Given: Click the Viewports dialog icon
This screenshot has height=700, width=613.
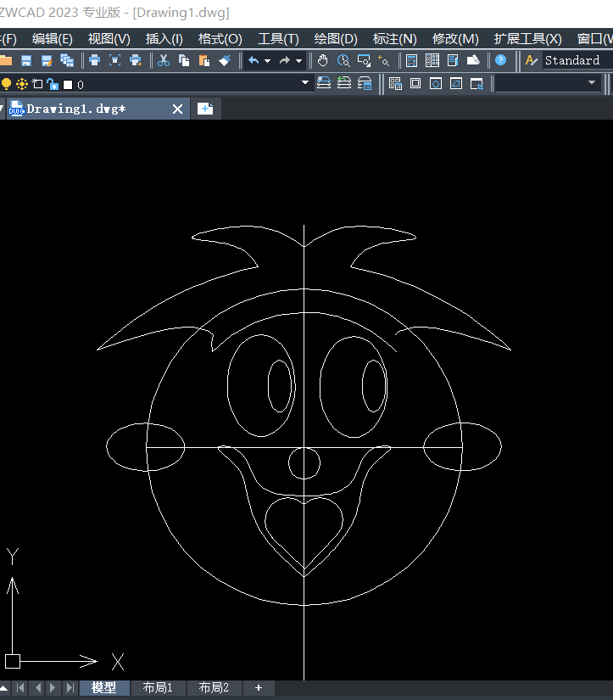Looking at the screenshot, I should pos(395,83).
